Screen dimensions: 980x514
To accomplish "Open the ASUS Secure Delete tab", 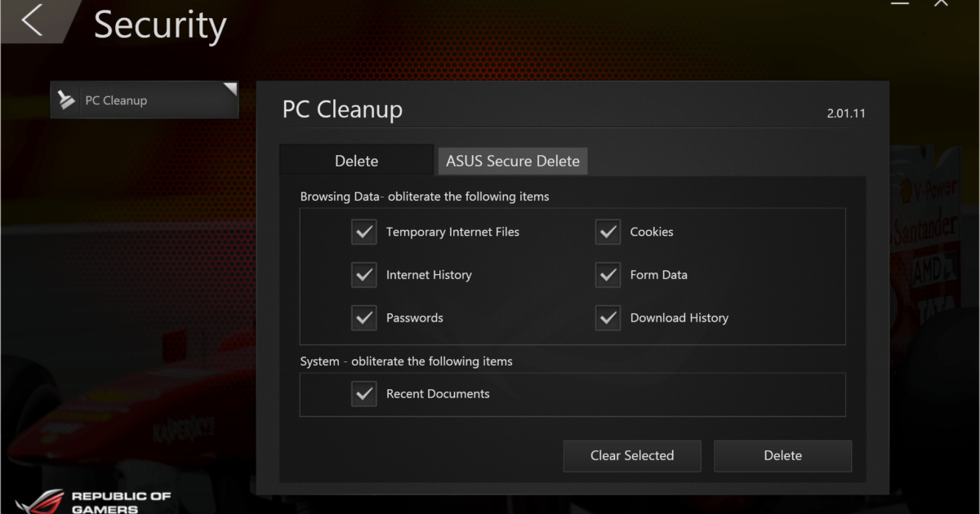I will (x=512, y=161).
